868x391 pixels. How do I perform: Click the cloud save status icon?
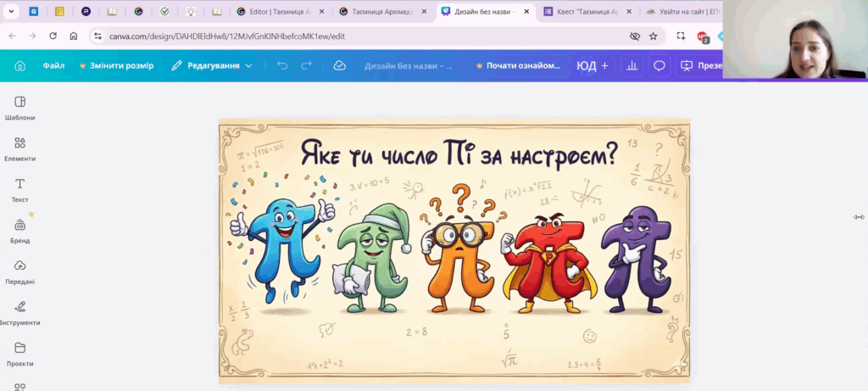pos(339,65)
